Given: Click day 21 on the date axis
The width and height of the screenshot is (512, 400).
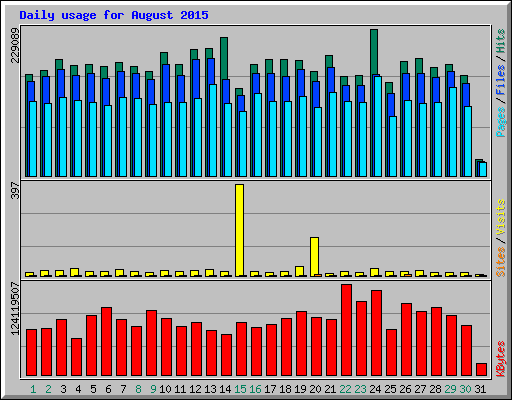Looking at the screenshot, I should pyautogui.click(x=330, y=389).
